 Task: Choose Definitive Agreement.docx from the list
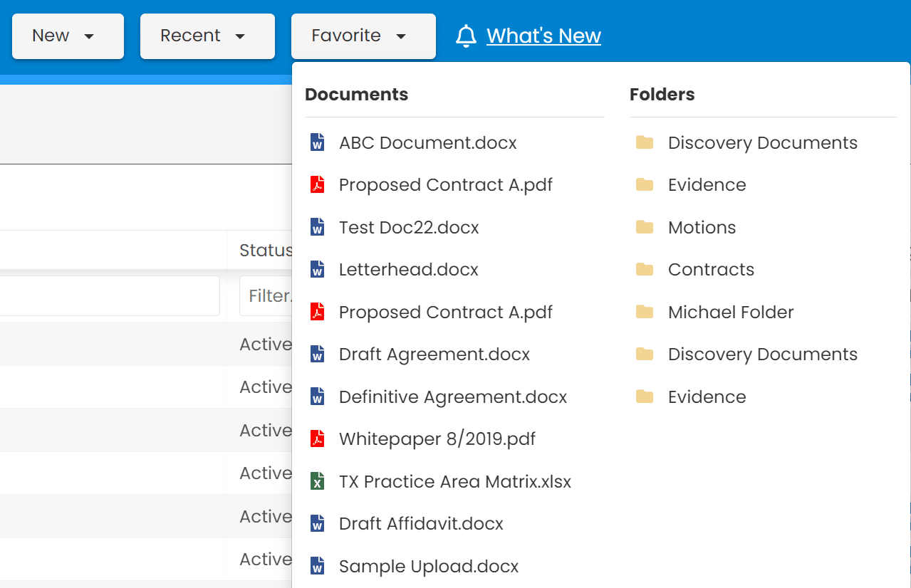[453, 397]
